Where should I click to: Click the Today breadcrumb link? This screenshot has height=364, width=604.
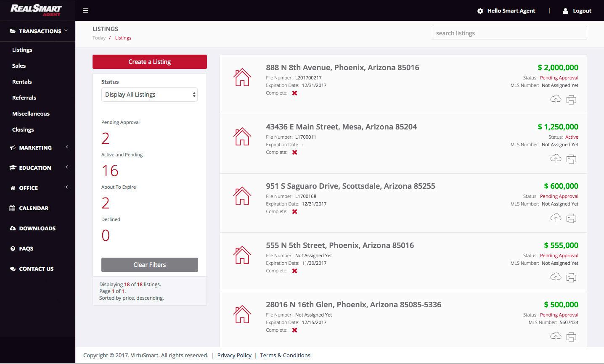pyautogui.click(x=99, y=38)
